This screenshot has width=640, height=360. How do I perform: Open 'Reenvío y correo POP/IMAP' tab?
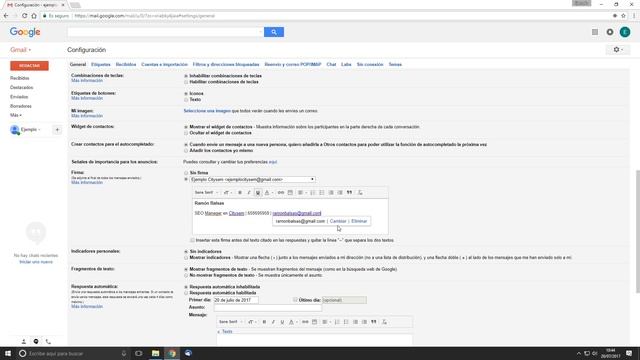tap(293, 64)
